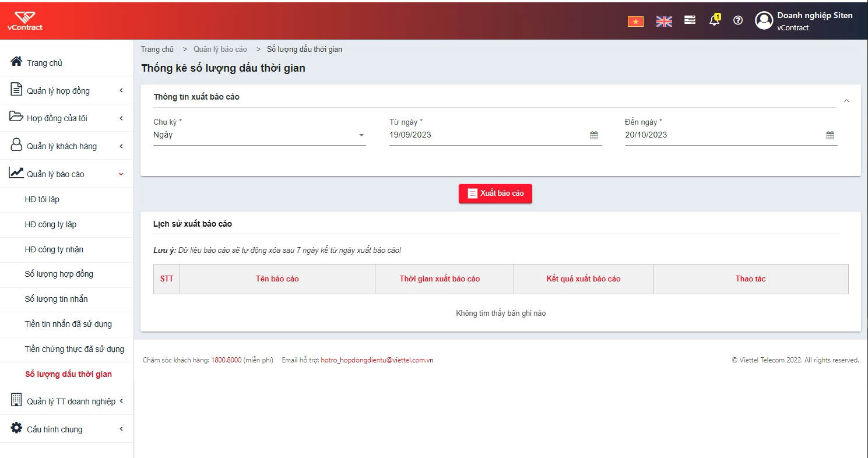868x458 pixels.
Task: Collapse Quản lý báo cáo menu
Action: pos(66,174)
